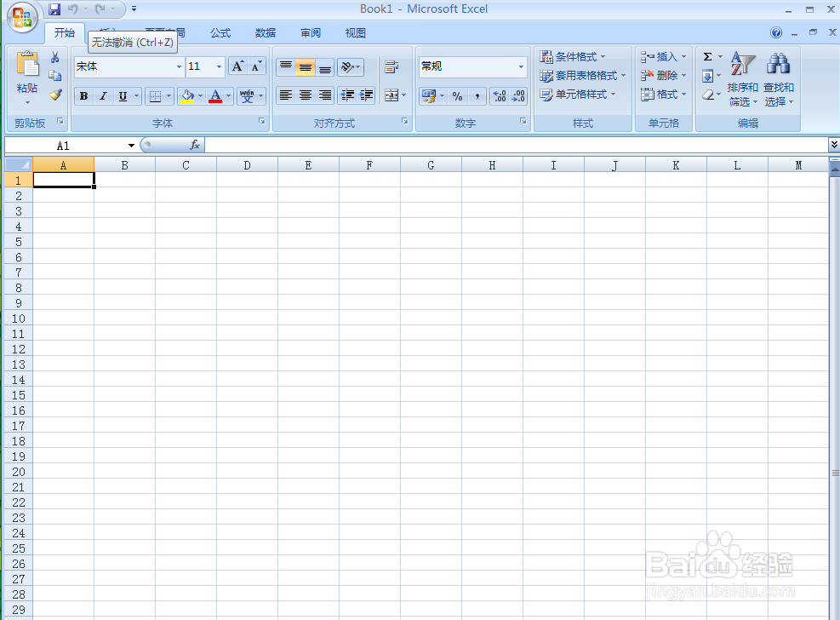Click the insert function fx icon
This screenshot has width=840, height=620.
point(195,145)
